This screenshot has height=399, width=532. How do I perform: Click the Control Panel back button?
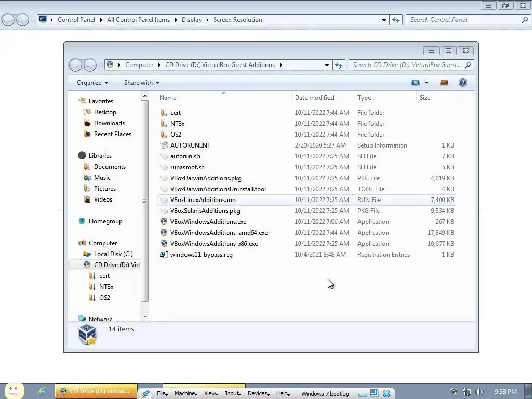point(8,20)
